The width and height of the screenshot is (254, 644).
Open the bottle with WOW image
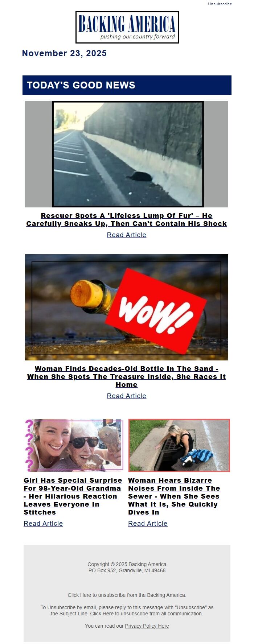pyautogui.click(x=127, y=307)
